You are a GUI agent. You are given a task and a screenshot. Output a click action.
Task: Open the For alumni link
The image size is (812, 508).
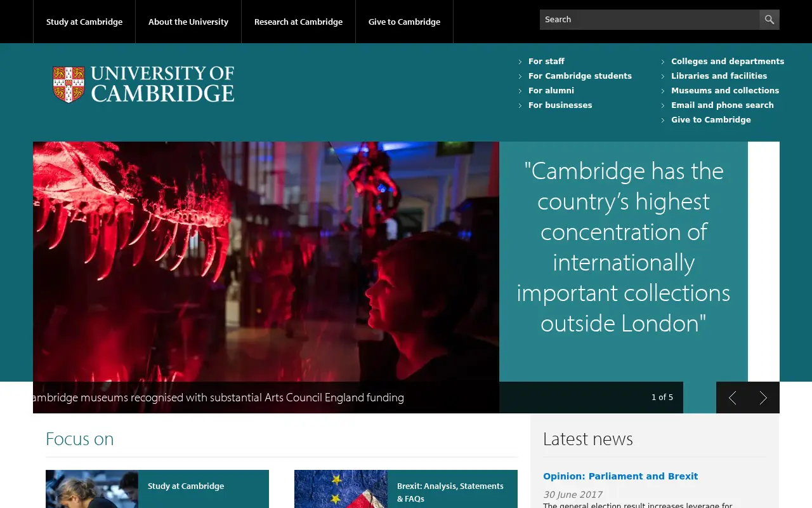pyautogui.click(x=551, y=91)
